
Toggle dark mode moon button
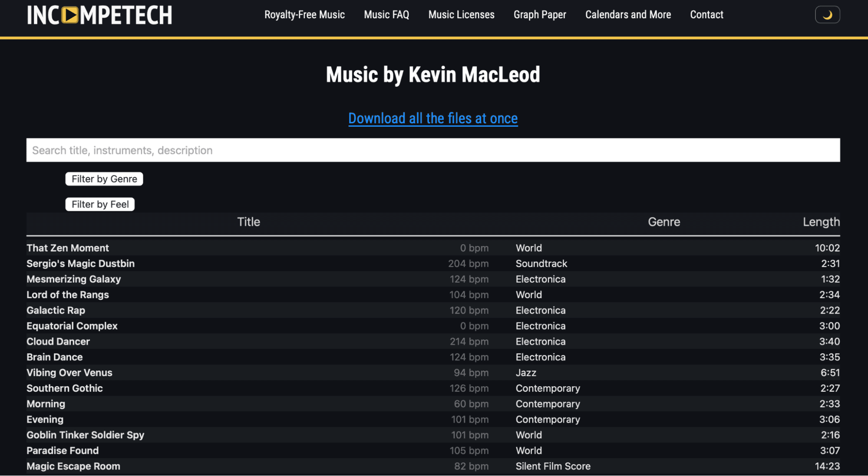click(x=827, y=15)
